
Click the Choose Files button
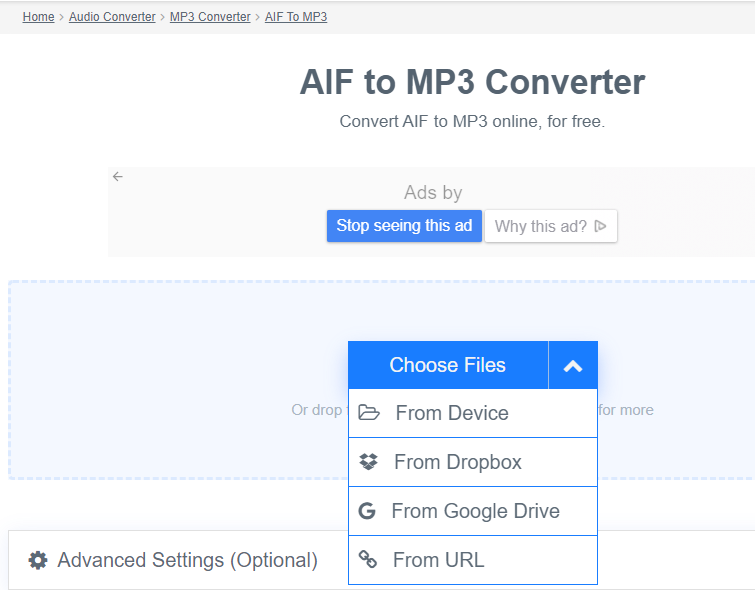tap(448, 366)
